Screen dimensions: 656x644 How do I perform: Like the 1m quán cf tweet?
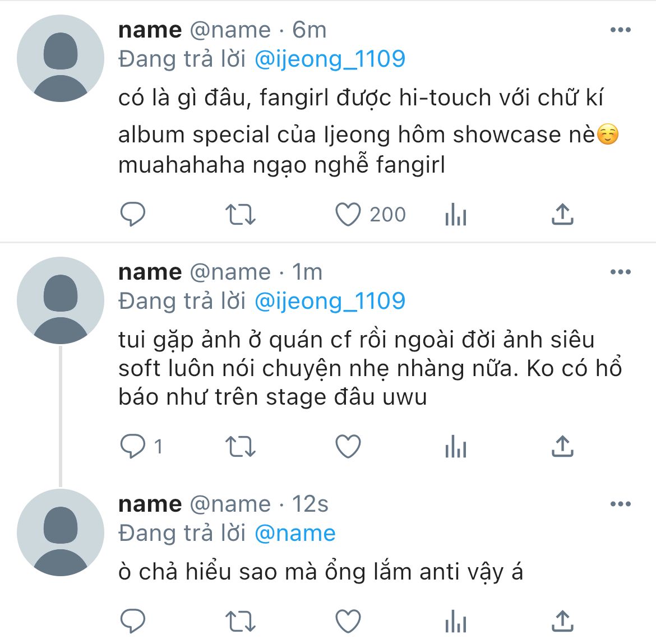tap(348, 447)
